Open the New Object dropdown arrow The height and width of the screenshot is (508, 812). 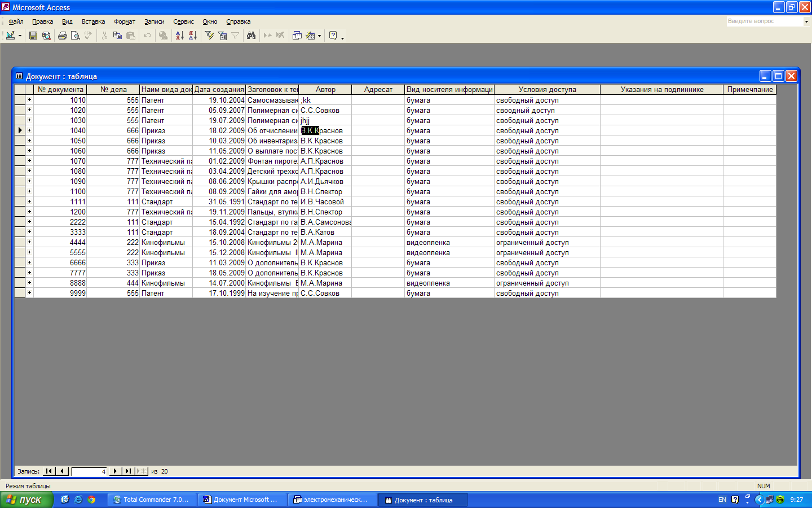pos(319,36)
